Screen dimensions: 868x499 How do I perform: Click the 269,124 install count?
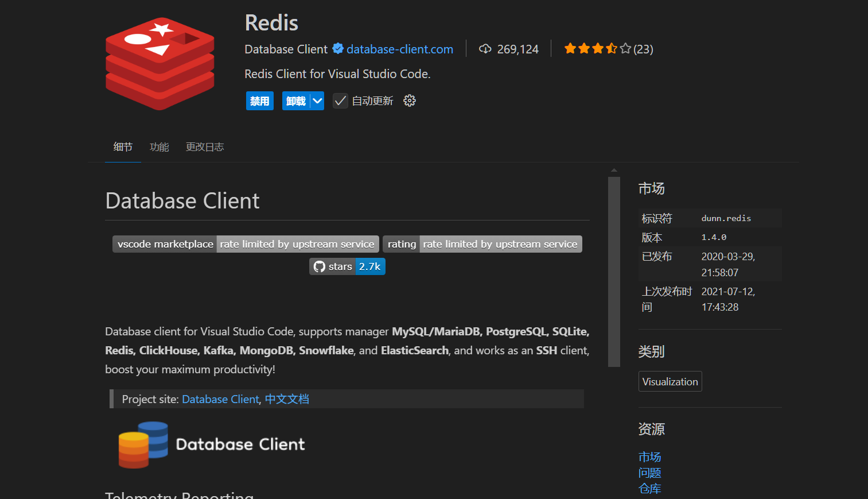(x=518, y=49)
